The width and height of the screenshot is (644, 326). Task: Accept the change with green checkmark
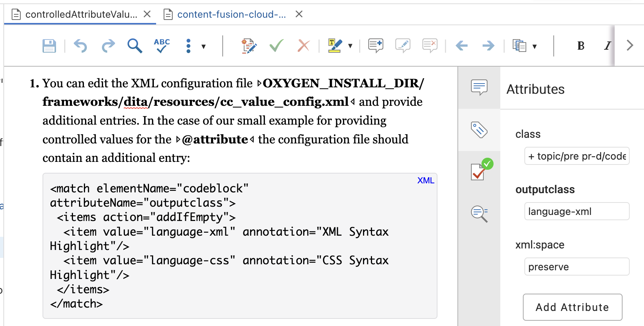point(276,46)
